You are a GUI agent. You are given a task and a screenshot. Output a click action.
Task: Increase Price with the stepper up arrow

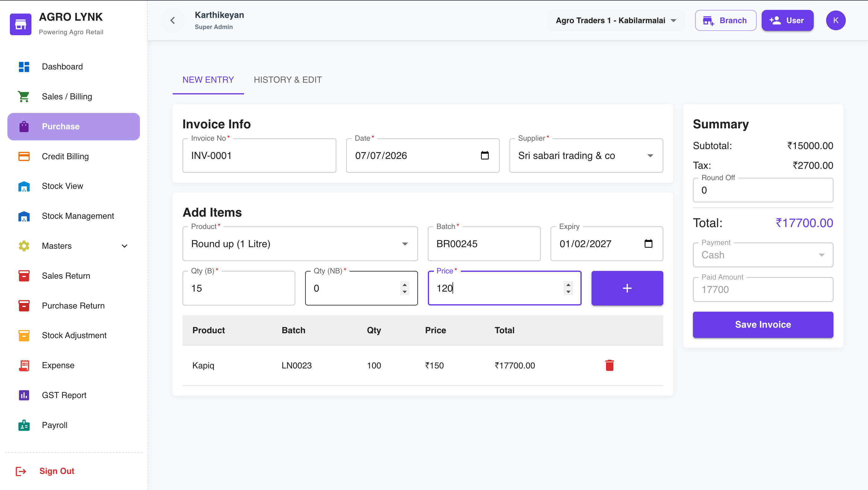pyautogui.click(x=568, y=284)
